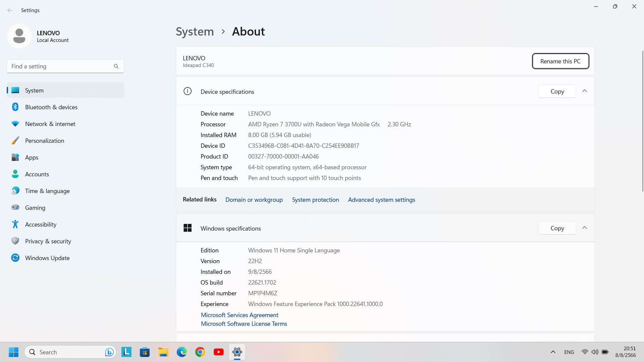Viewport: 644px width, 362px height.
Task: Open Wi-Fi network tray icon
Action: tap(585, 352)
